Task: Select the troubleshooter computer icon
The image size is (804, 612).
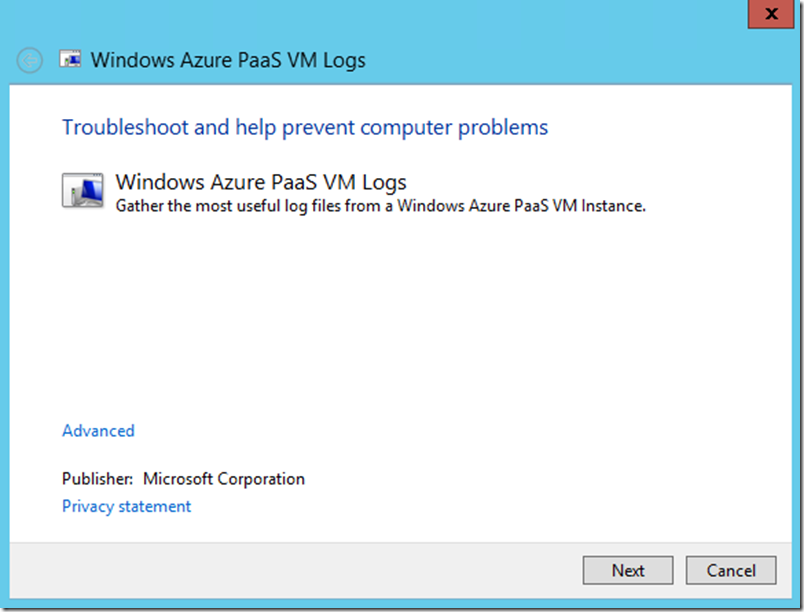Action: pyautogui.click(x=83, y=190)
